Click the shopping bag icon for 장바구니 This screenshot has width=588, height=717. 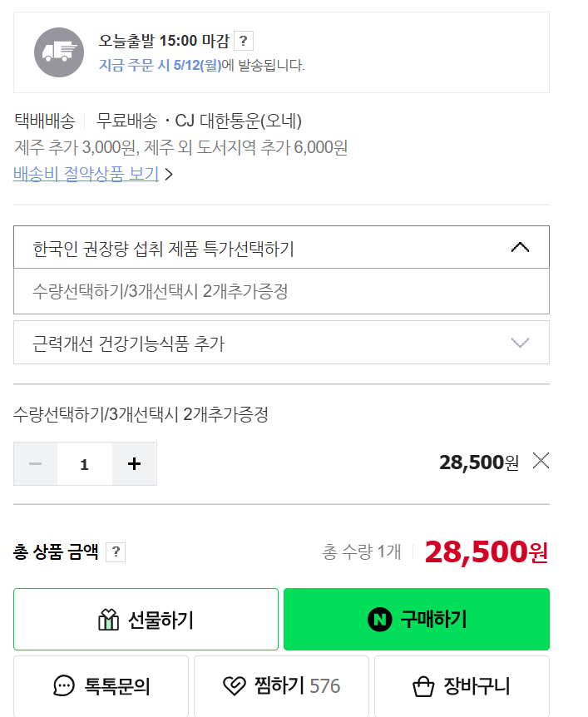(x=423, y=686)
